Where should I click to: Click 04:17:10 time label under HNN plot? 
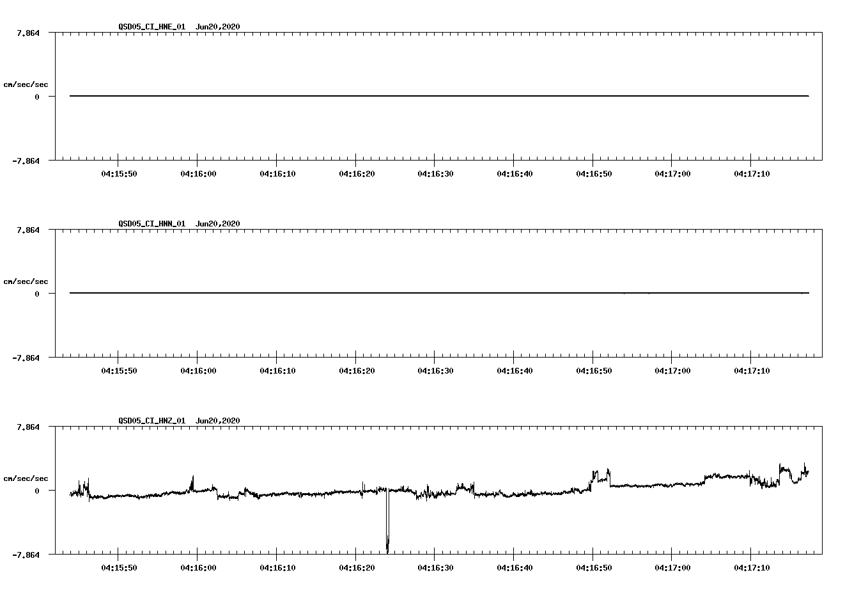pyautogui.click(x=752, y=370)
